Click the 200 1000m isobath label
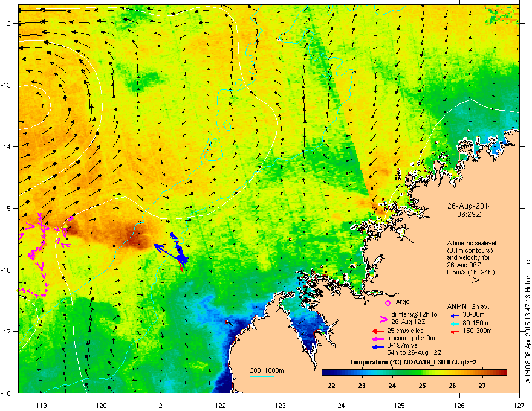 point(267,371)
